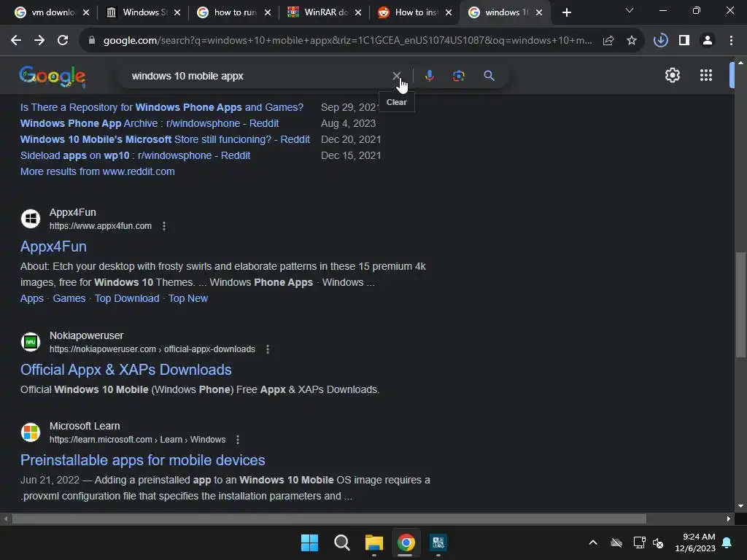Open File Explorer from the taskbar

click(x=374, y=542)
